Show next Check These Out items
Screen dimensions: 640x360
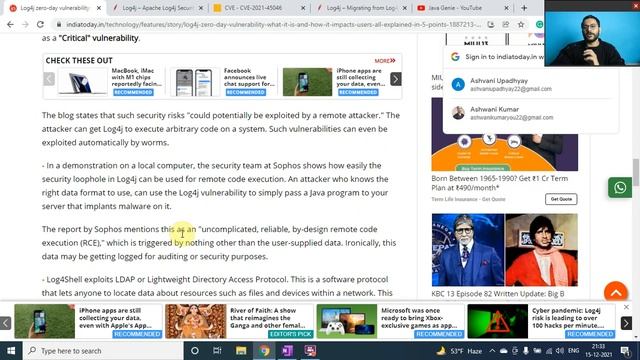[x=396, y=79]
